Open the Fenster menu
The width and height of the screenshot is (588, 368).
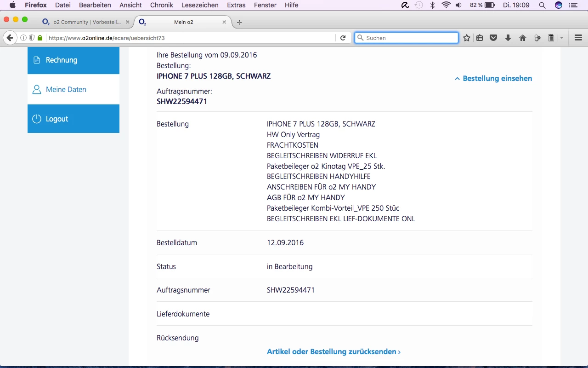pyautogui.click(x=265, y=5)
